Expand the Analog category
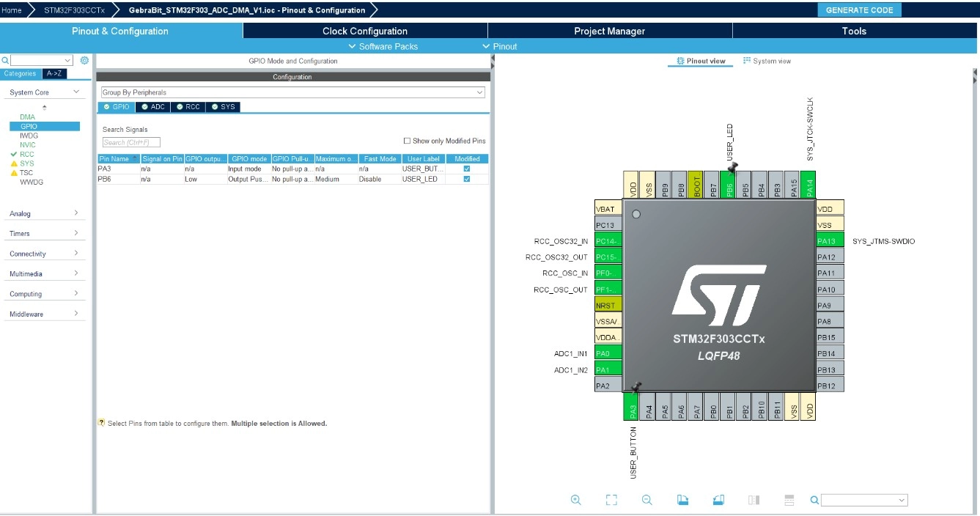 76,213
